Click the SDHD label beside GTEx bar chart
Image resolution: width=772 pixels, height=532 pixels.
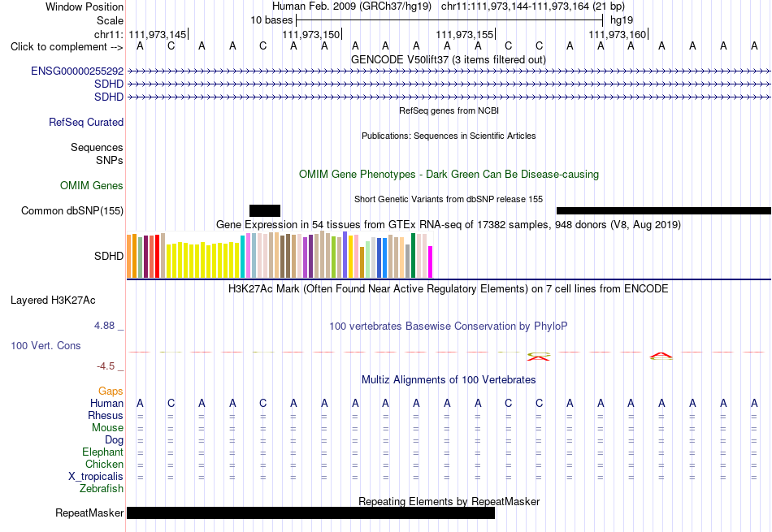click(x=109, y=256)
